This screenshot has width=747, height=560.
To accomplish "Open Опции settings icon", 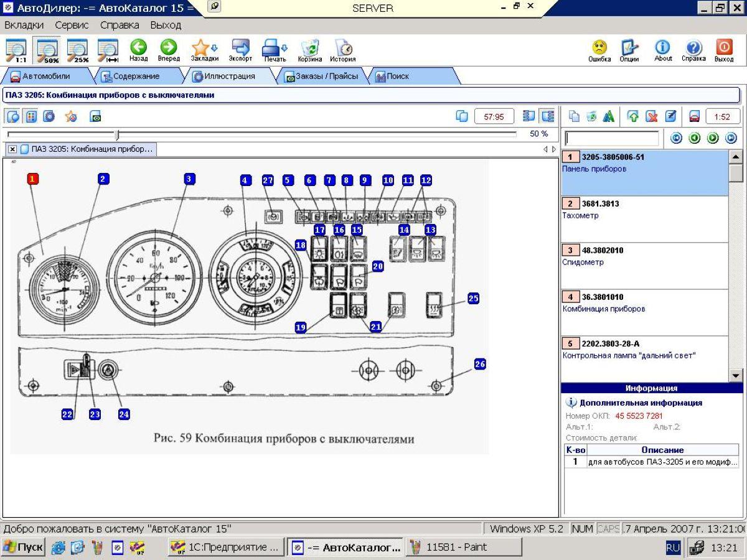I will (x=629, y=50).
